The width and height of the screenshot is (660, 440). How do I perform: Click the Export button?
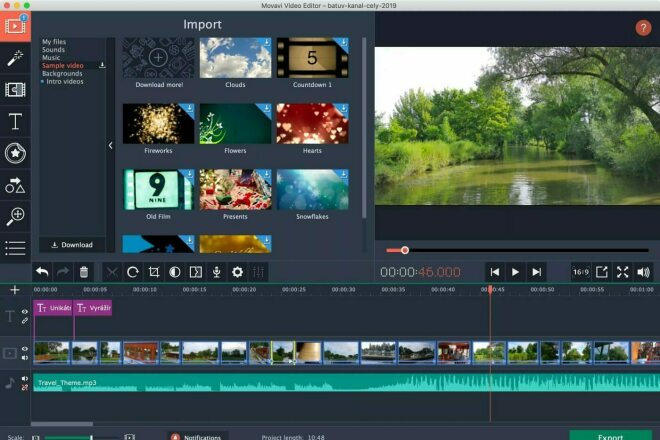[610, 436]
